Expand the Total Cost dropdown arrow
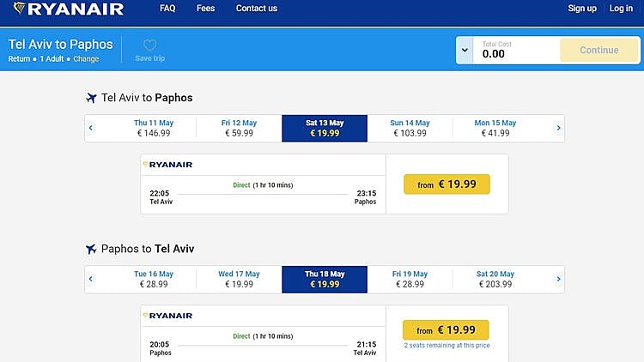The height and width of the screenshot is (362, 644). coord(465,50)
